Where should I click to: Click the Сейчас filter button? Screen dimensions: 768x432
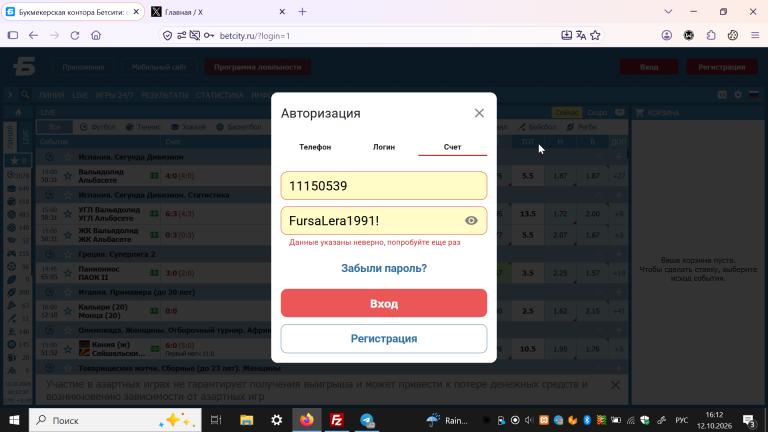click(567, 113)
